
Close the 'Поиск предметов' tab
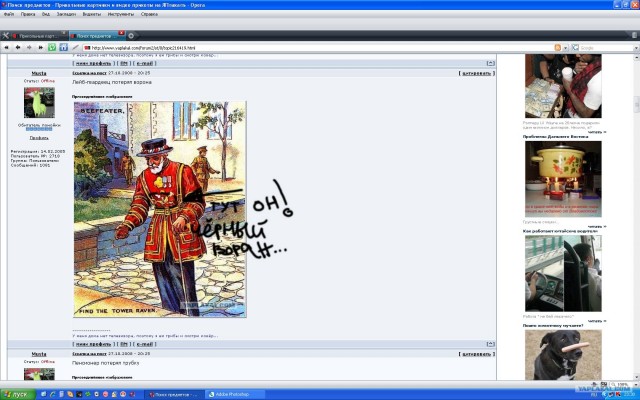[121, 33]
